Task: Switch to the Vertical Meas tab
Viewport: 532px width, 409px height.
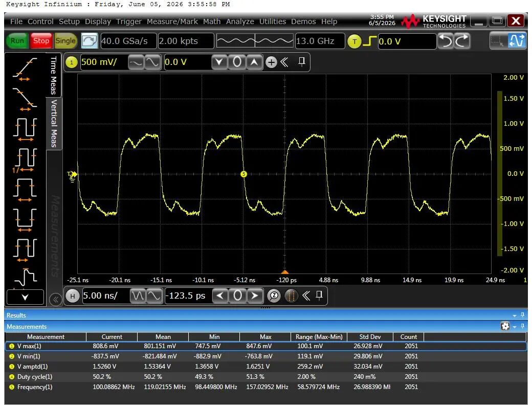Action: click(x=54, y=123)
